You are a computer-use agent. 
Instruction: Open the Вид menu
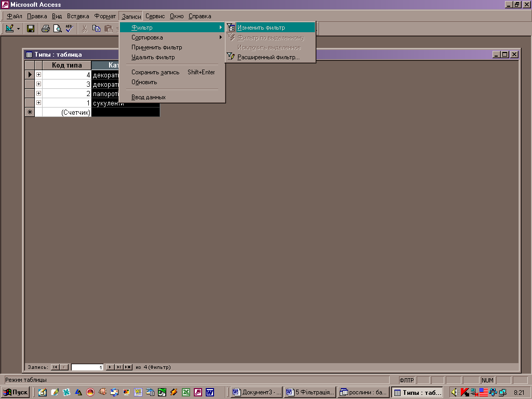tap(57, 16)
